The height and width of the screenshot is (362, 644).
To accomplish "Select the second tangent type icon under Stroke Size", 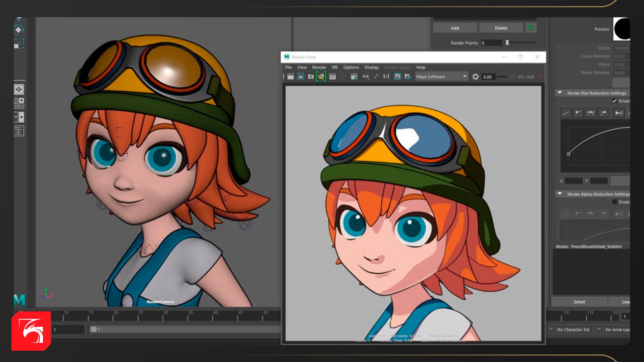I will coord(578,113).
